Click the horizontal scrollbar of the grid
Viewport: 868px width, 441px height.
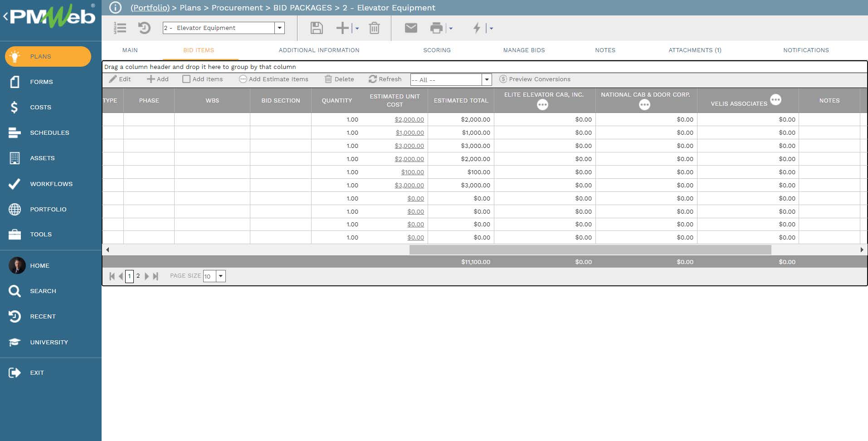(590, 250)
